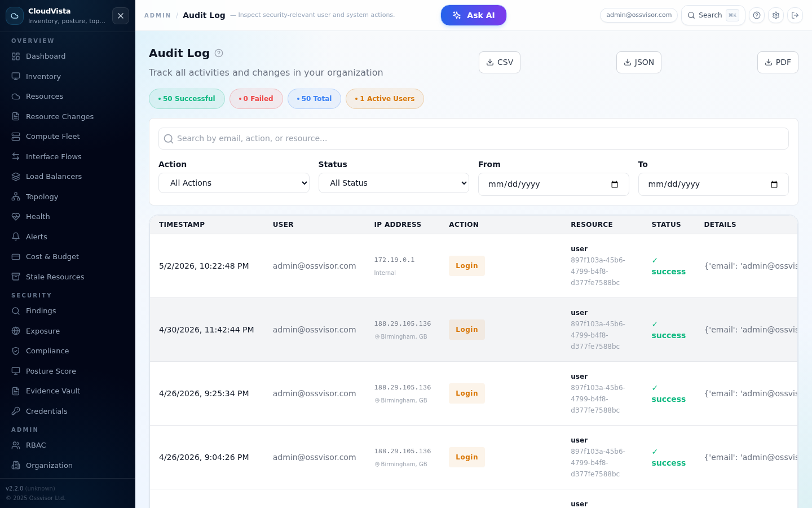This screenshot has width=812, height=508.
Task: Open RBAC admin page
Action: tap(68, 445)
